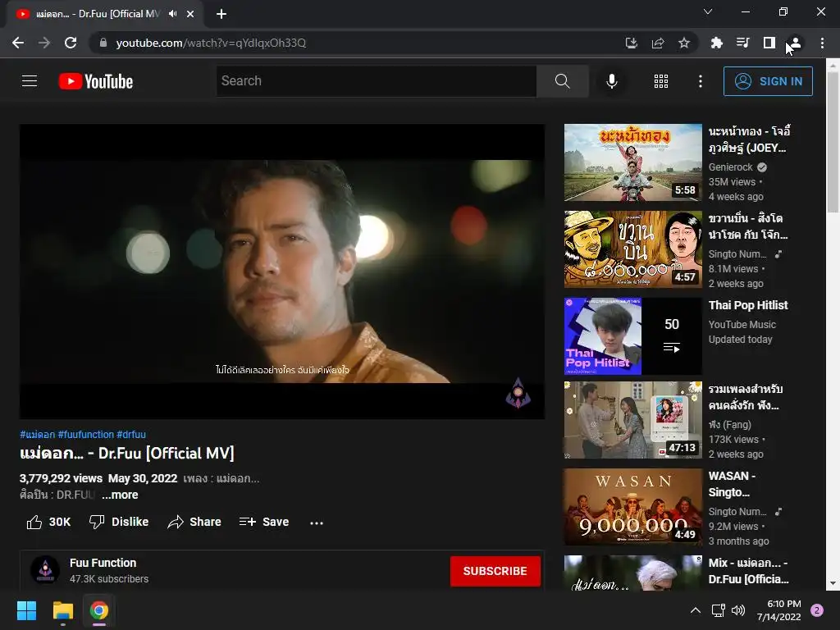Bookmark this tab with star icon
This screenshot has width=840, height=630.
point(684,43)
